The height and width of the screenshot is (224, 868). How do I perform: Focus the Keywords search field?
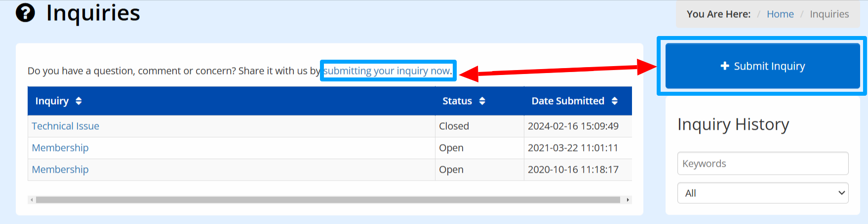(763, 163)
